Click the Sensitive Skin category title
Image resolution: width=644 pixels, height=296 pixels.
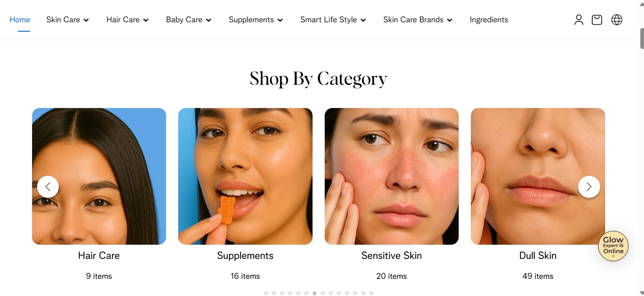[x=392, y=255]
